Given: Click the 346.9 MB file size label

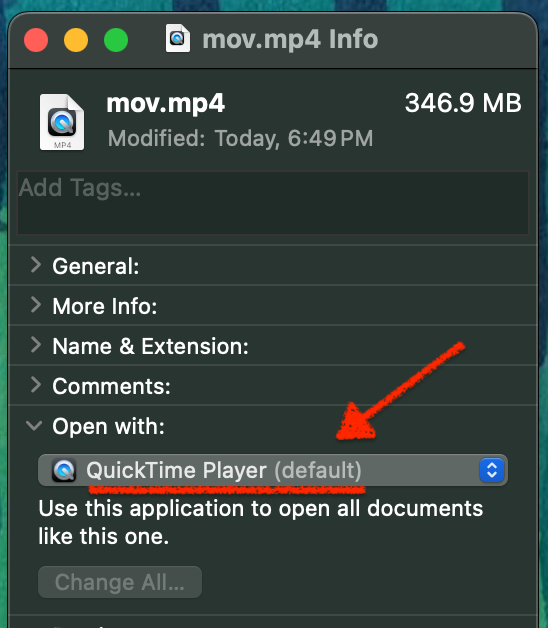Looking at the screenshot, I should point(463,103).
